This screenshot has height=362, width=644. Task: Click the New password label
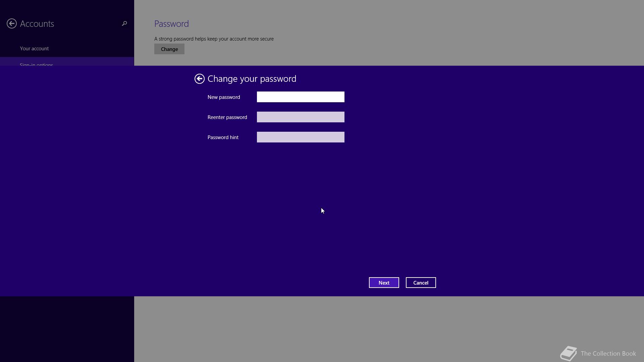(224, 97)
